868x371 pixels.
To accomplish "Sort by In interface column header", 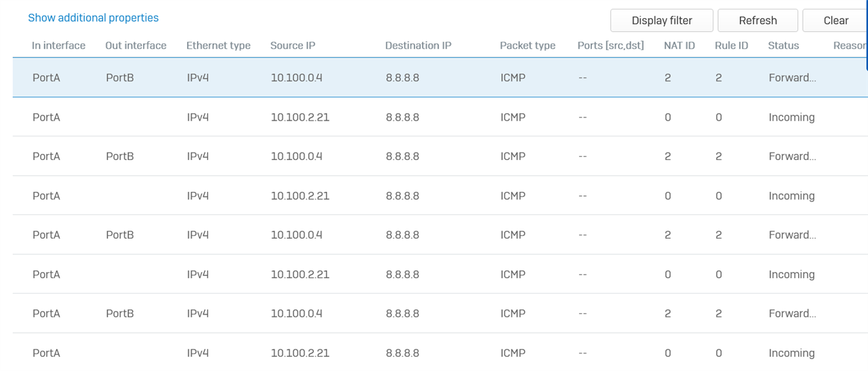I will tap(58, 45).
